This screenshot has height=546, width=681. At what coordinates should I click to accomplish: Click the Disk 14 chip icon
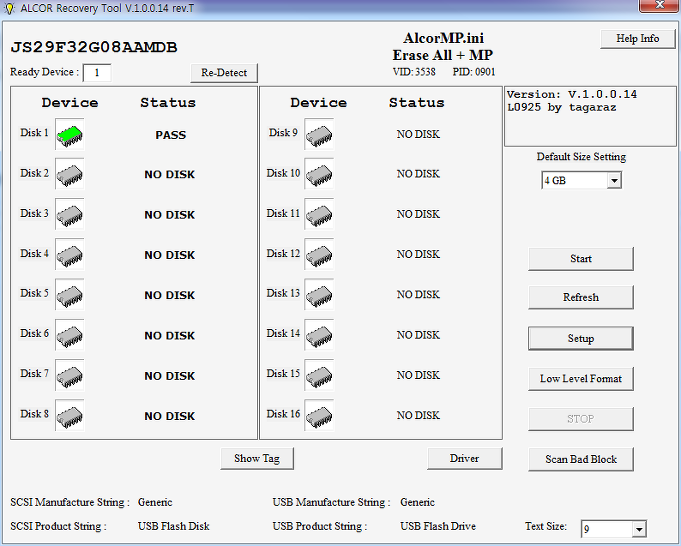pos(319,335)
